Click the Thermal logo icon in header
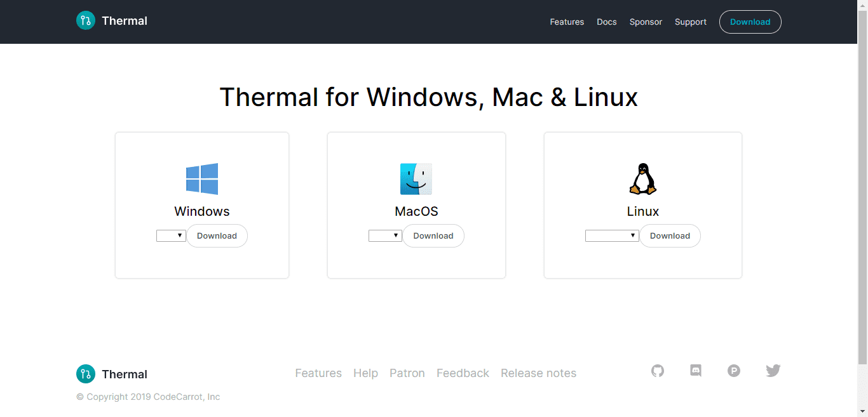The height and width of the screenshot is (417, 868). [x=86, y=21]
